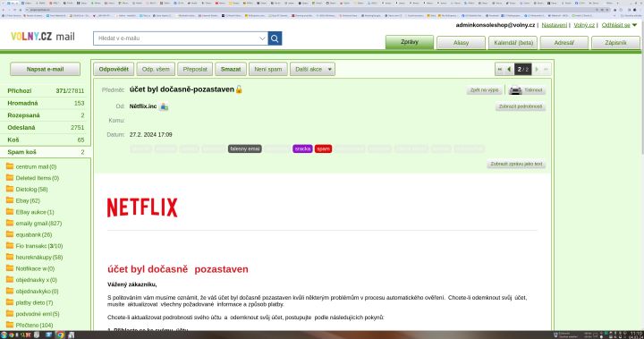Viewport: 644px width, 339px height.
Task: Open the search options dropdown arrow
Action: click(x=262, y=38)
